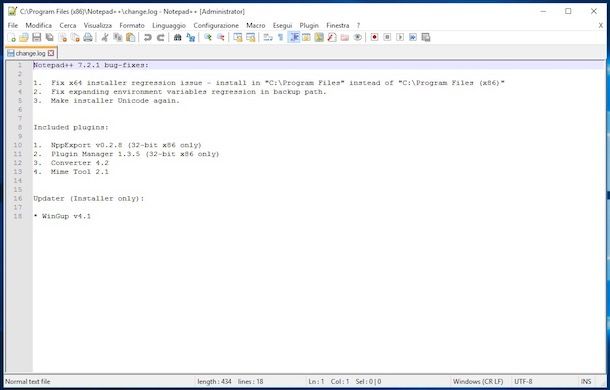Click line number 16 in margin

point(18,198)
